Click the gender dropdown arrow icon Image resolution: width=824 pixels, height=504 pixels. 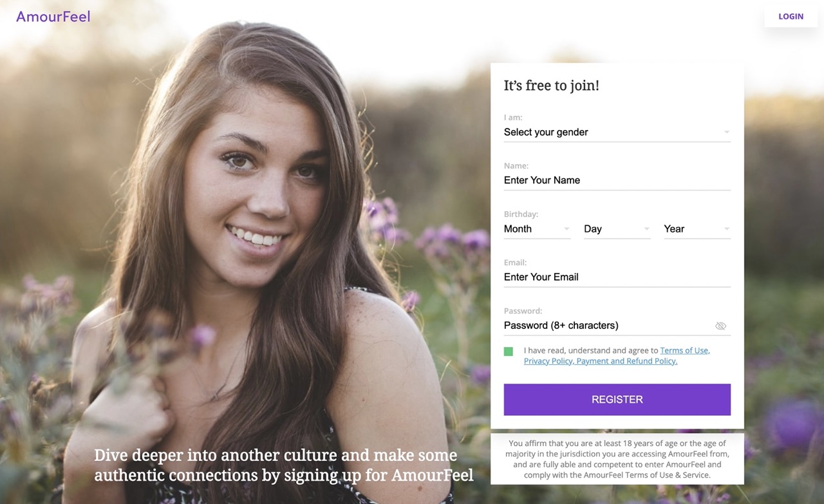point(726,132)
